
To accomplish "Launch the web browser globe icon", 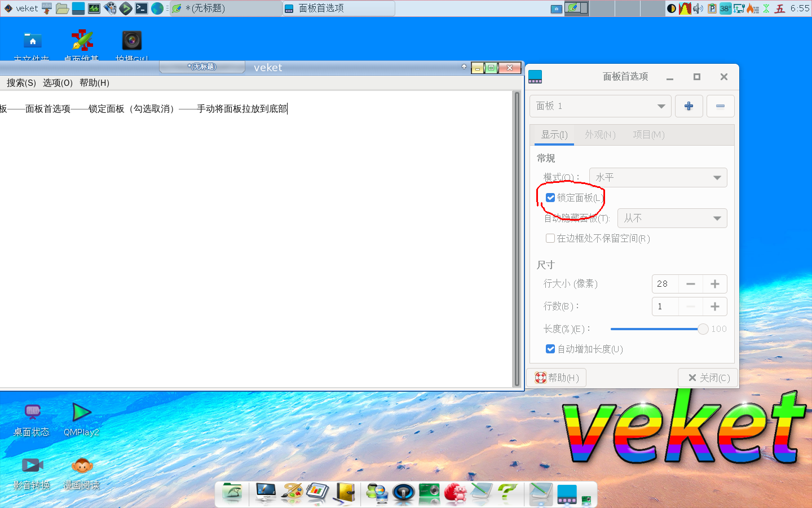I will tap(157, 8).
